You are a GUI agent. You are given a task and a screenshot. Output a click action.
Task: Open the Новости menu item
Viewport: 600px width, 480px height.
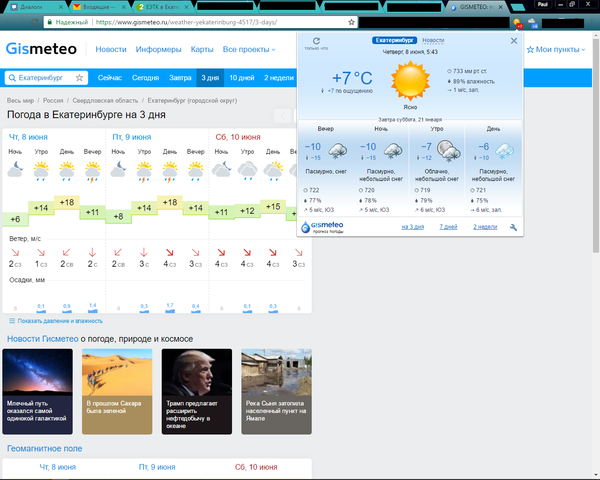pyautogui.click(x=111, y=49)
